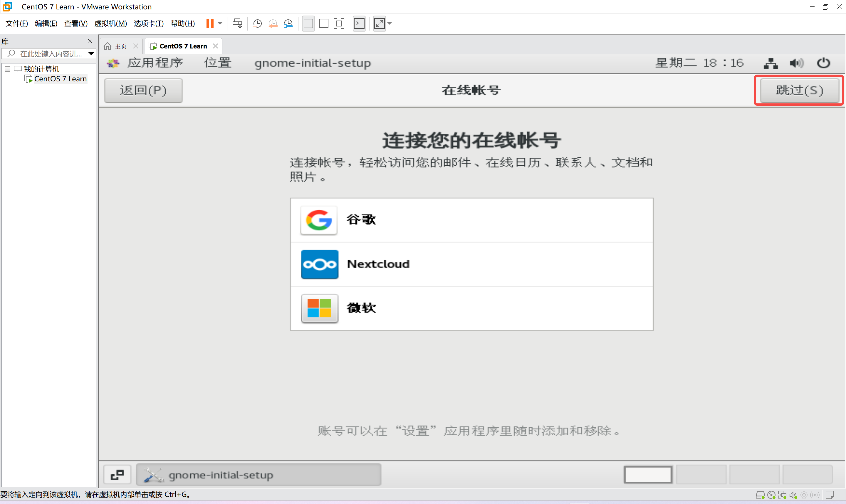This screenshot has height=504, width=846.
Task: Open the 虚拟机(M) menu
Action: (111, 23)
